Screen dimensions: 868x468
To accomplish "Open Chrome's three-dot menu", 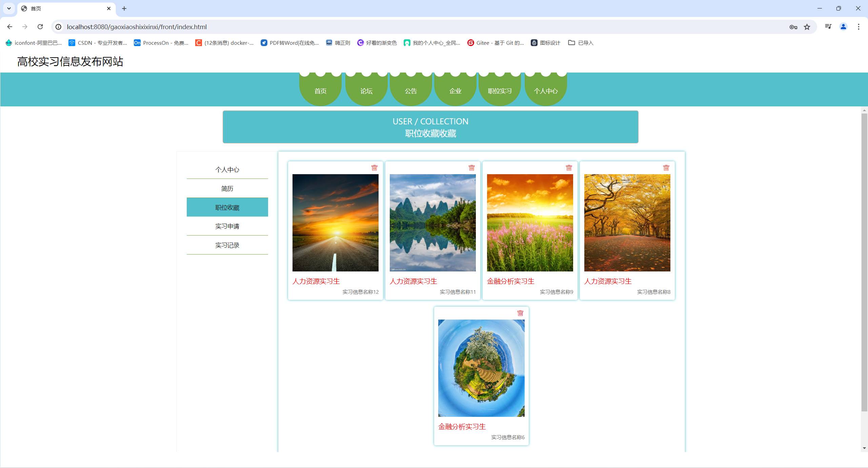I will coord(859,27).
